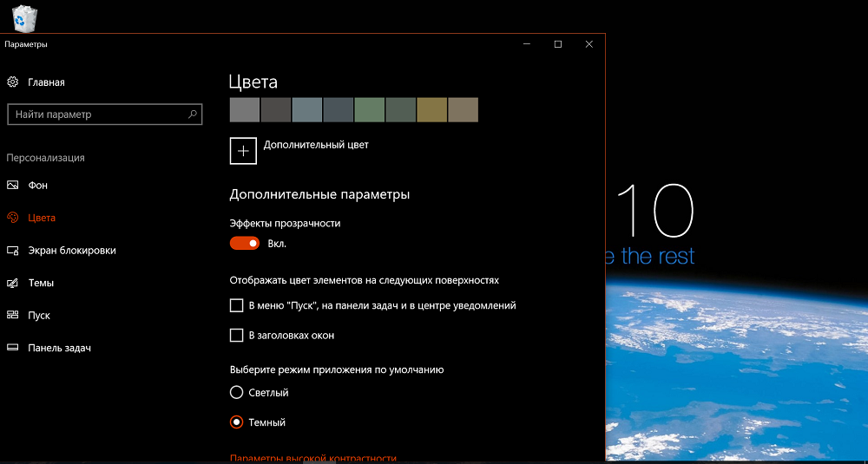The height and width of the screenshot is (464, 868).
Task: Pick the dark slate fourth swatch
Action: (339, 110)
